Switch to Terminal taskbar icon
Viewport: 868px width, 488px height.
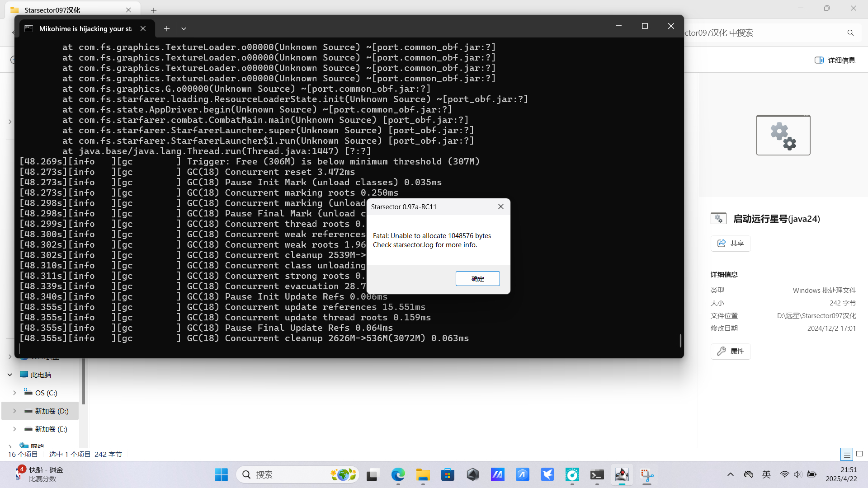point(597,474)
